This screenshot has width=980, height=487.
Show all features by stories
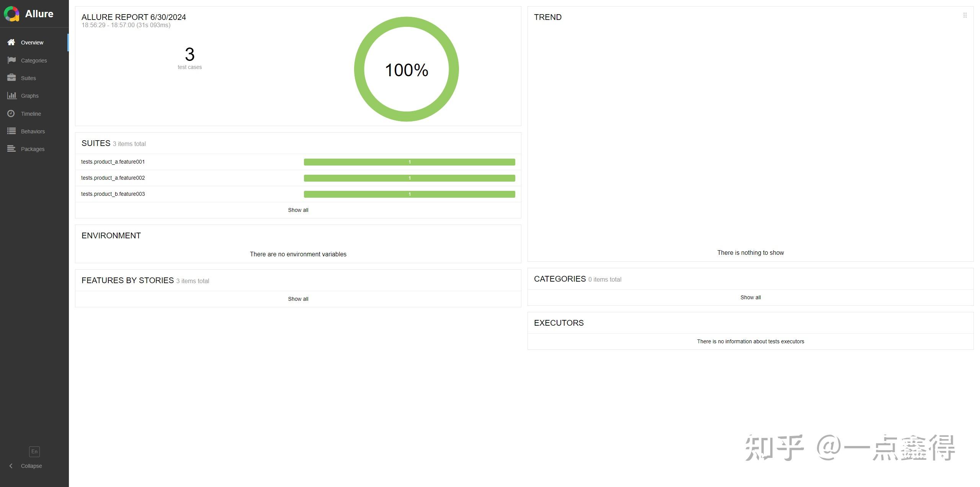(x=298, y=299)
